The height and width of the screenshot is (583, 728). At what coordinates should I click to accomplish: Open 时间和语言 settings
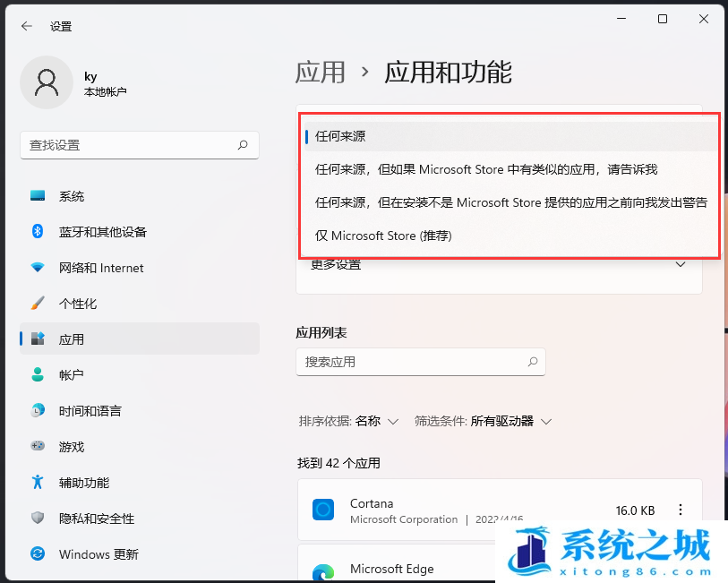90,411
